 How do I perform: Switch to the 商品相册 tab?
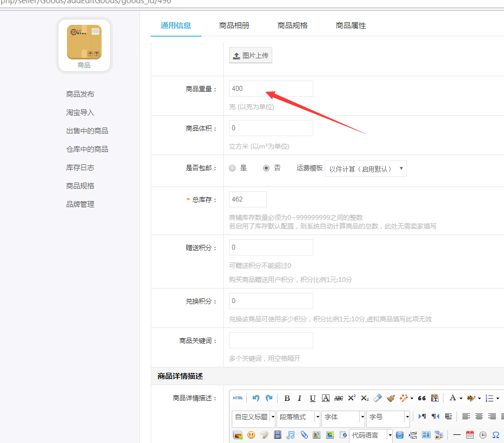click(x=234, y=25)
